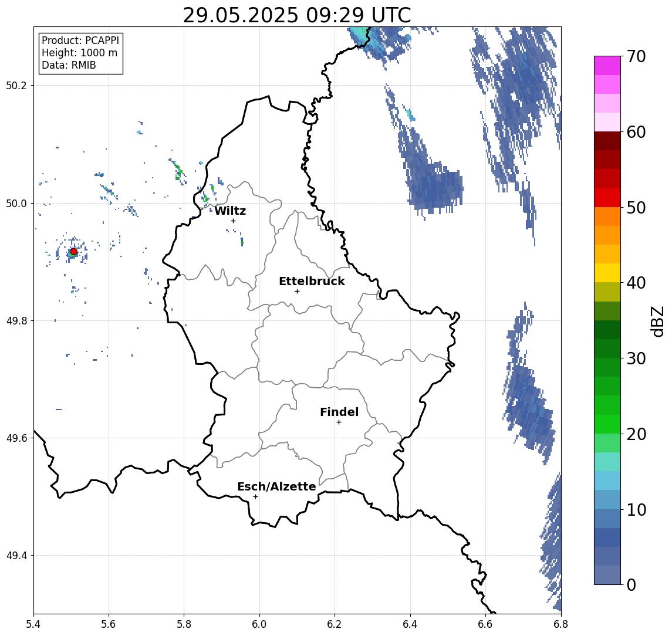Click the colorbar tick label 30

(636, 358)
